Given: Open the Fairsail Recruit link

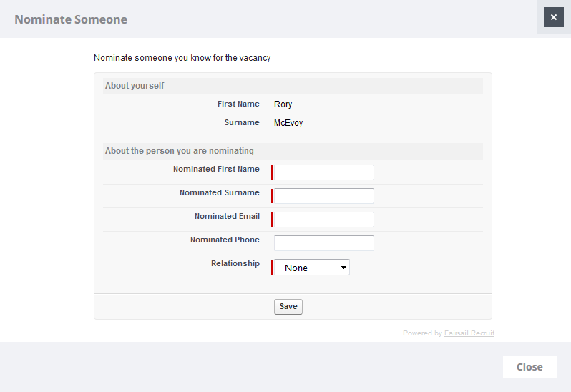Looking at the screenshot, I should pos(469,333).
